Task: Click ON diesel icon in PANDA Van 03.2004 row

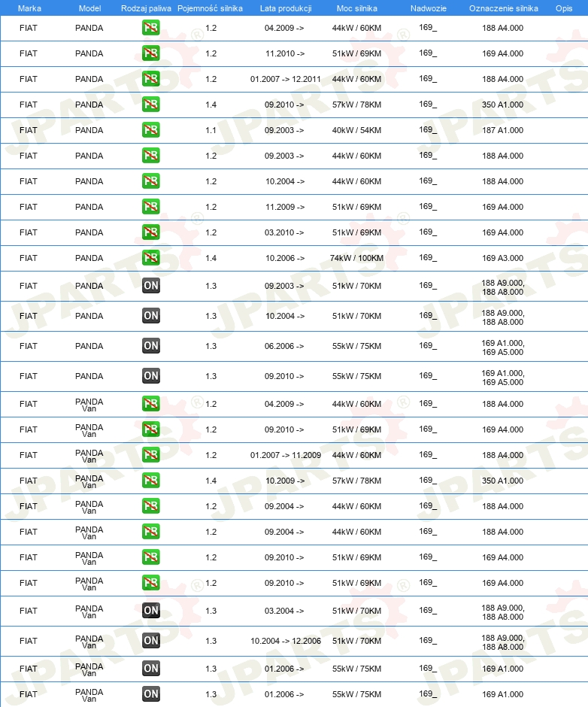Action: pos(150,611)
